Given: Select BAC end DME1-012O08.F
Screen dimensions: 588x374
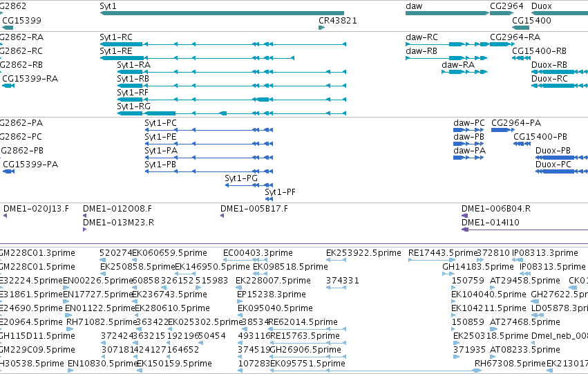Looking at the screenshot, I should pyautogui.click(x=85, y=216).
